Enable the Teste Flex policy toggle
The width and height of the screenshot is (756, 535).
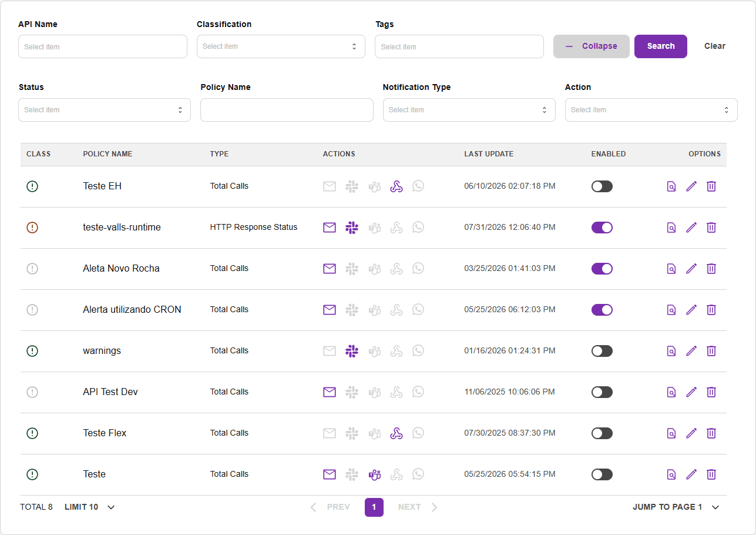click(x=602, y=433)
